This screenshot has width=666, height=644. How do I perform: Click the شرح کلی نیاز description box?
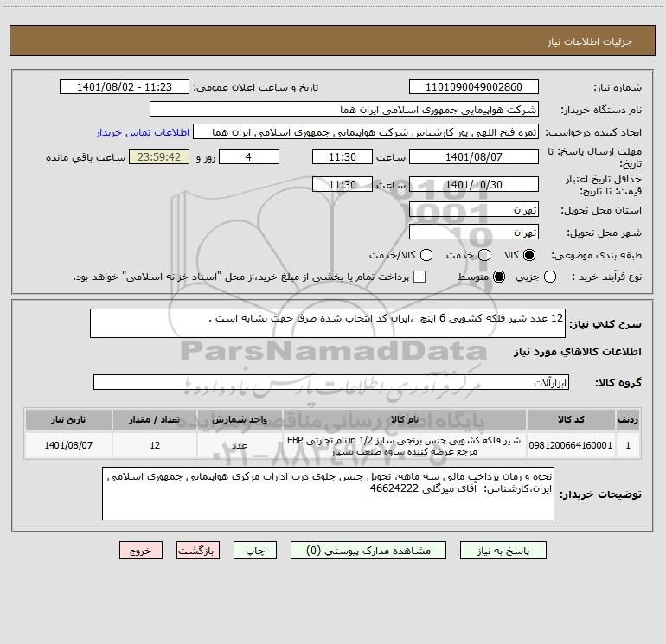point(328,323)
